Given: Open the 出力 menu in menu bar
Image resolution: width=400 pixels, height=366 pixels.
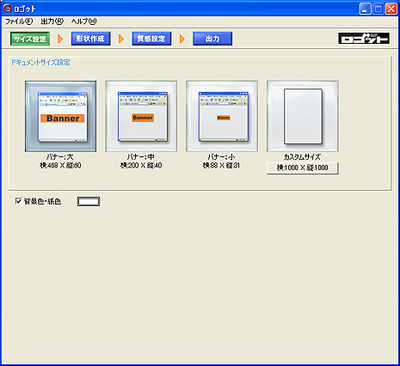Looking at the screenshot, I should pos(52,21).
